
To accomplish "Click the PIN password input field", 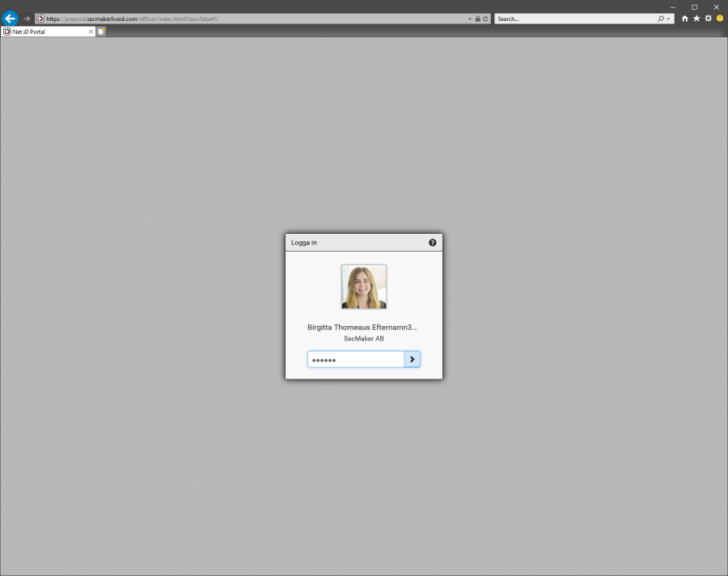I will [x=356, y=359].
